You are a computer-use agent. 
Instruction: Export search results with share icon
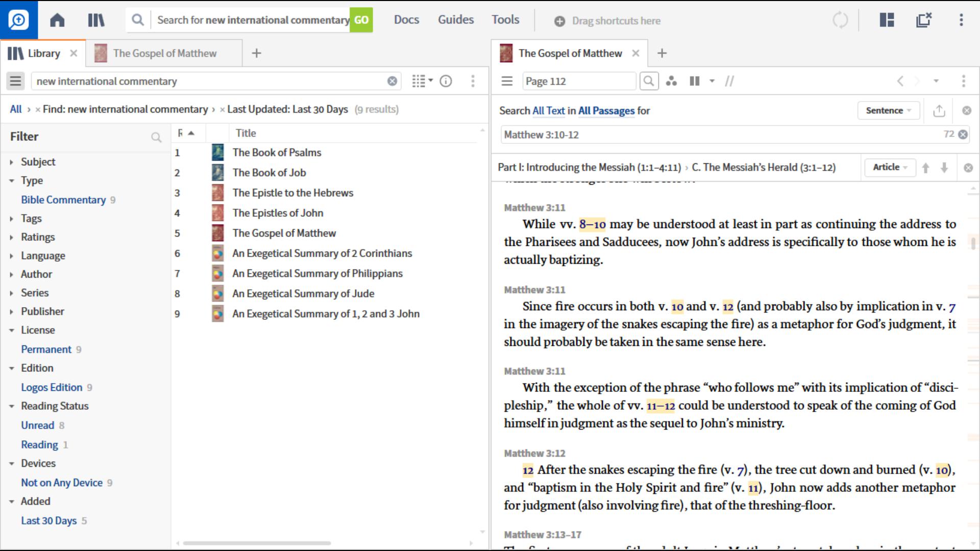(x=939, y=111)
